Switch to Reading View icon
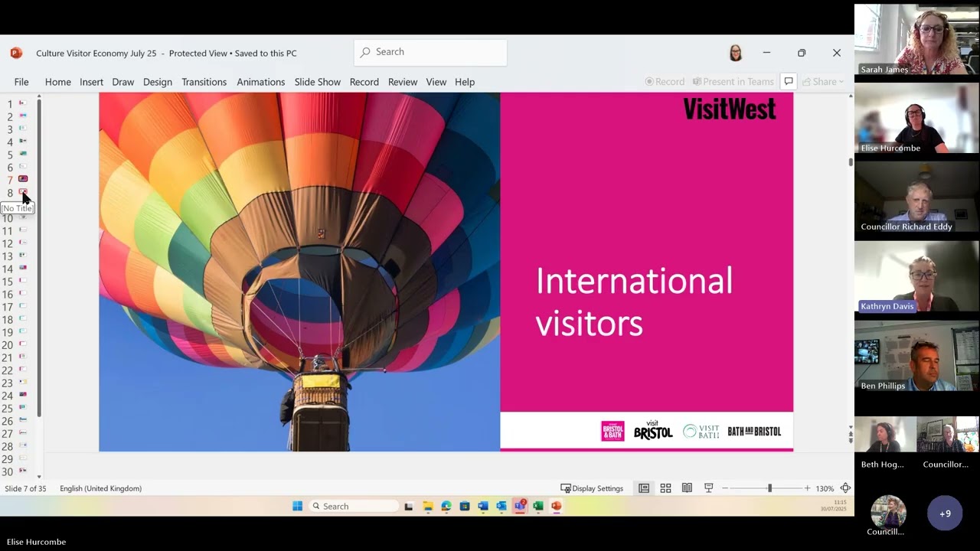980x551 pixels. pos(687,488)
